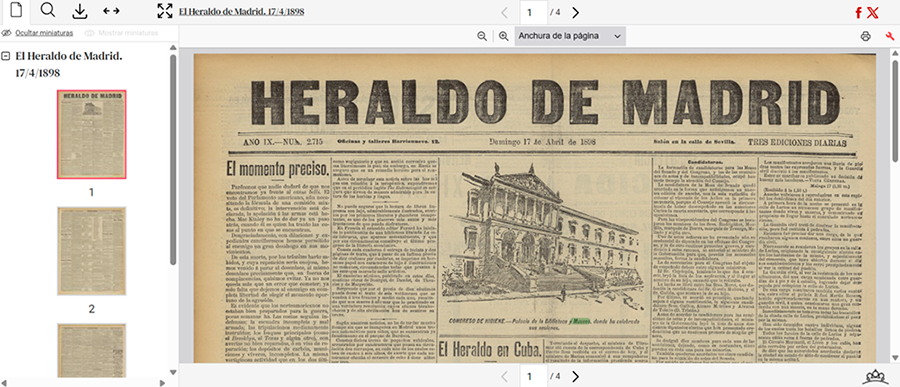Print the document with printer icon

866,36
